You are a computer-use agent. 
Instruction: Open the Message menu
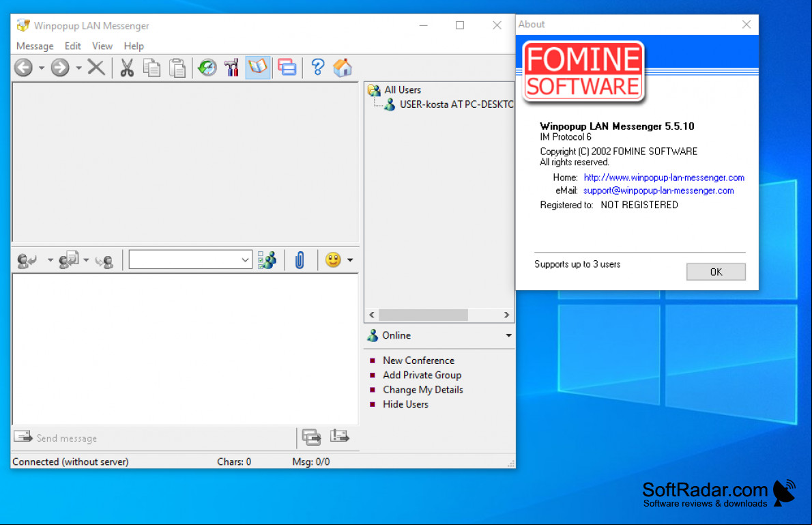pos(35,46)
